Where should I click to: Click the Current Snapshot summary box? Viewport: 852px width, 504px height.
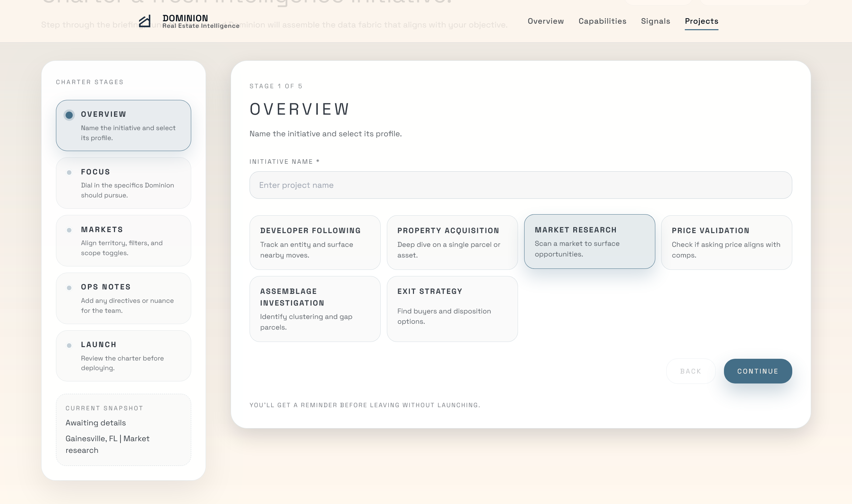pyautogui.click(x=123, y=429)
